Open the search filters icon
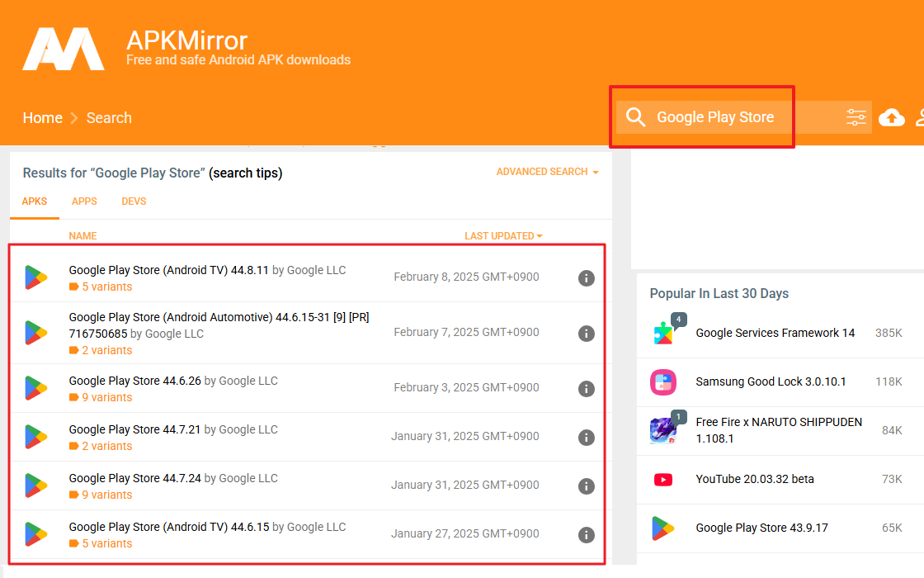Screen dimensions: 924x578 click(x=856, y=117)
